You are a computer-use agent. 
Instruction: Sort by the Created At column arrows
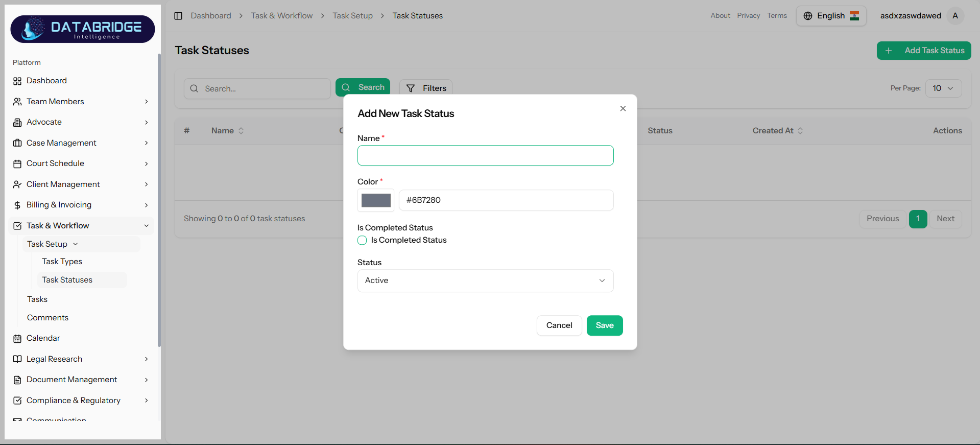[800, 131]
